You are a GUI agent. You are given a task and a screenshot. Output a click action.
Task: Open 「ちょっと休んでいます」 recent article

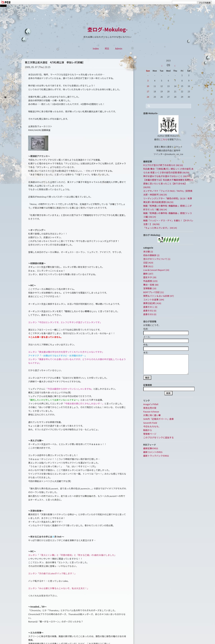click(160, 228)
